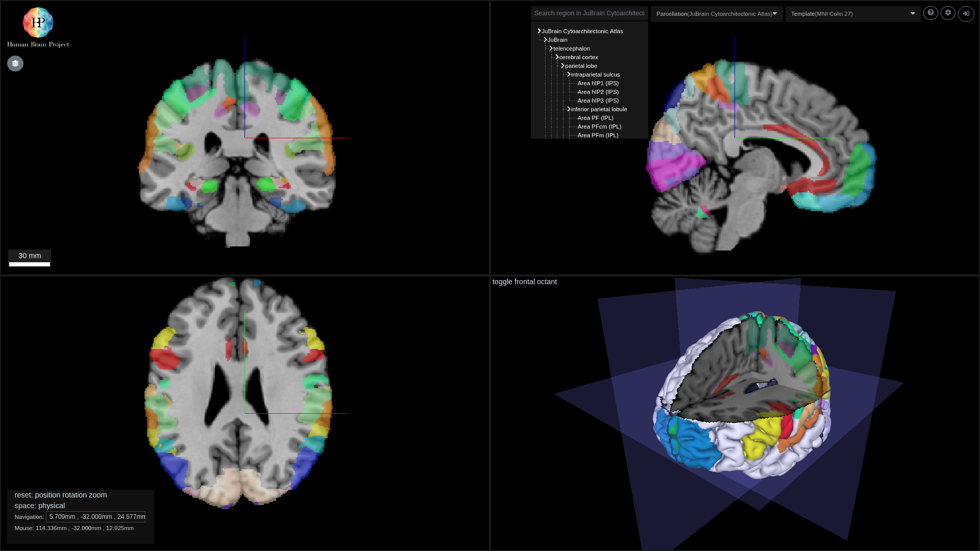Click the Navigation coordinates input field
Screen dimensions: 980x551
tap(95, 516)
